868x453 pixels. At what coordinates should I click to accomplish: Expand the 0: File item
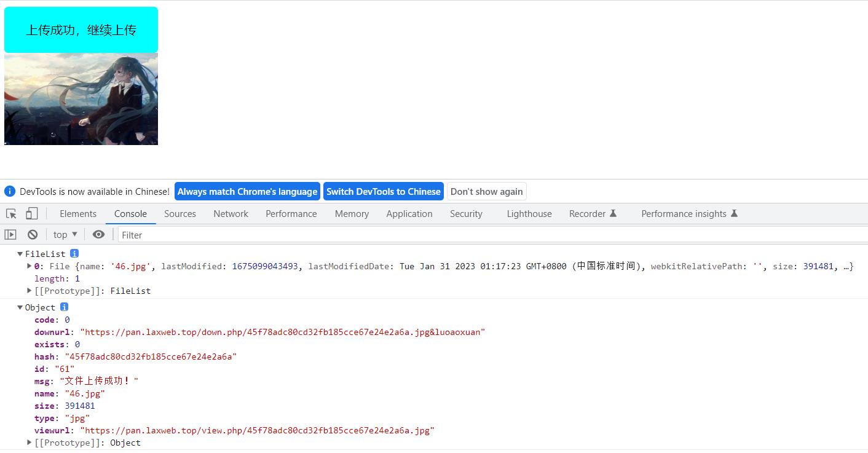(29, 266)
